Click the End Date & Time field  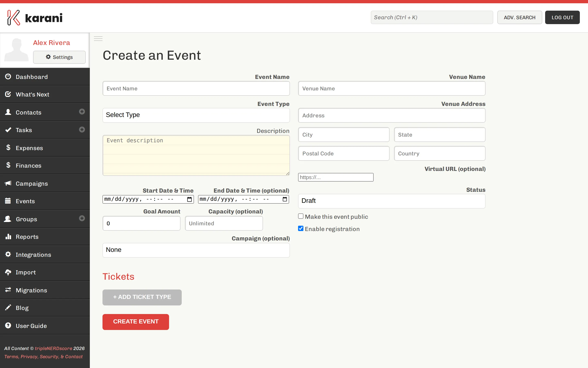(x=243, y=199)
